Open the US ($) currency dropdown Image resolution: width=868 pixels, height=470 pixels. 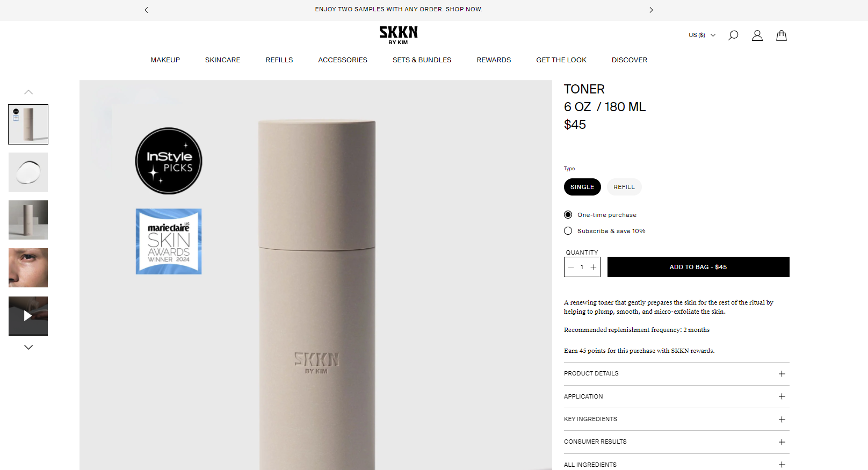[x=702, y=35]
